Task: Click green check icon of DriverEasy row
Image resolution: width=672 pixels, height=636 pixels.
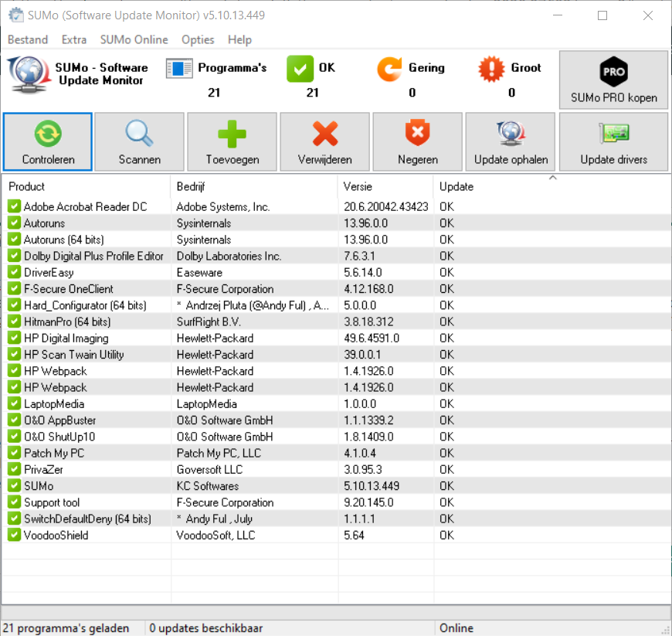Action: tap(14, 272)
